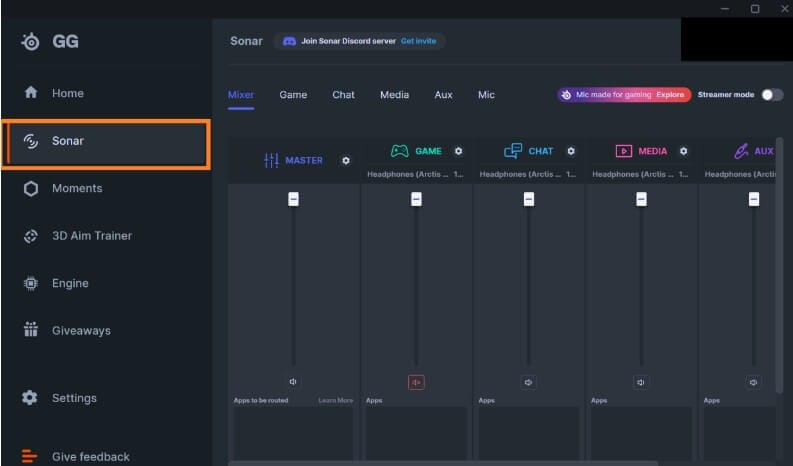
Task: Open CHAT channel settings gear
Action: click(571, 151)
